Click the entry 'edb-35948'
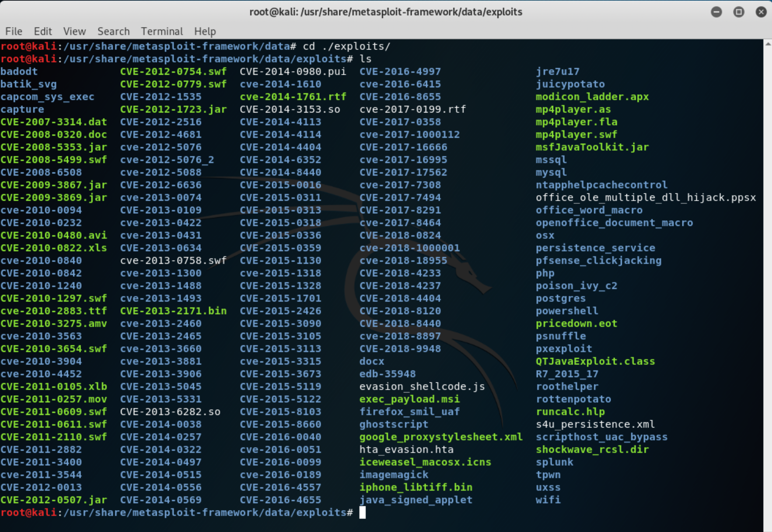The image size is (772, 532). pos(387,374)
